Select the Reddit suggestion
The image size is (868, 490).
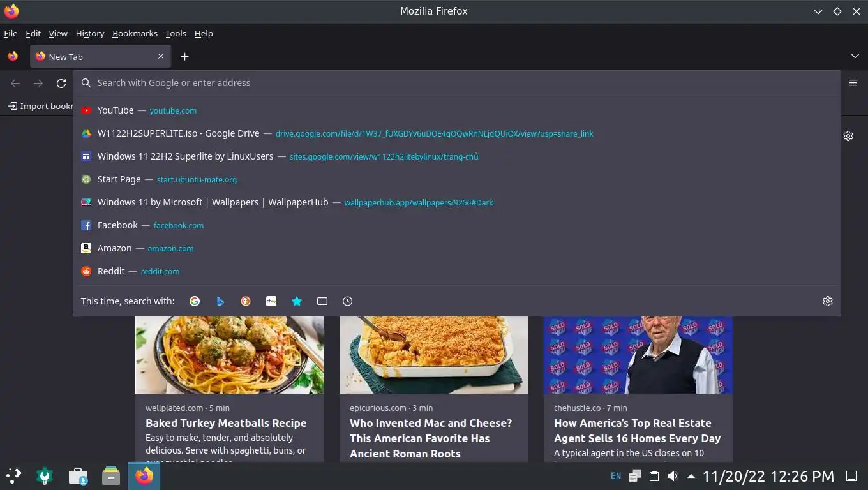coord(457,271)
